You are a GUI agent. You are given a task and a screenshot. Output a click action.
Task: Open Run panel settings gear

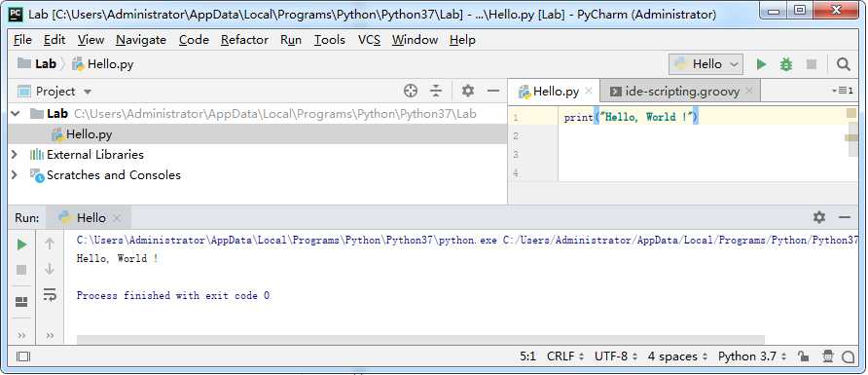click(819, 217)
